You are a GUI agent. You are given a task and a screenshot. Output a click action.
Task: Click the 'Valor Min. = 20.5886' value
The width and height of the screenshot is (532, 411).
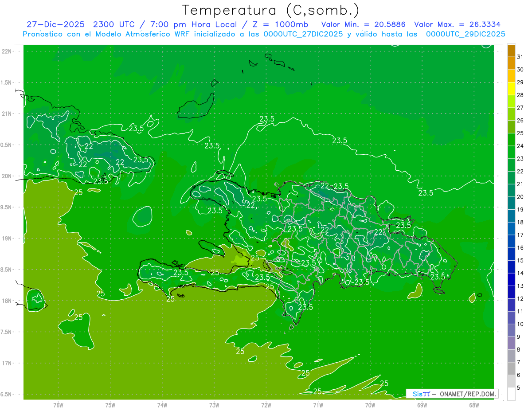(363, 24)
